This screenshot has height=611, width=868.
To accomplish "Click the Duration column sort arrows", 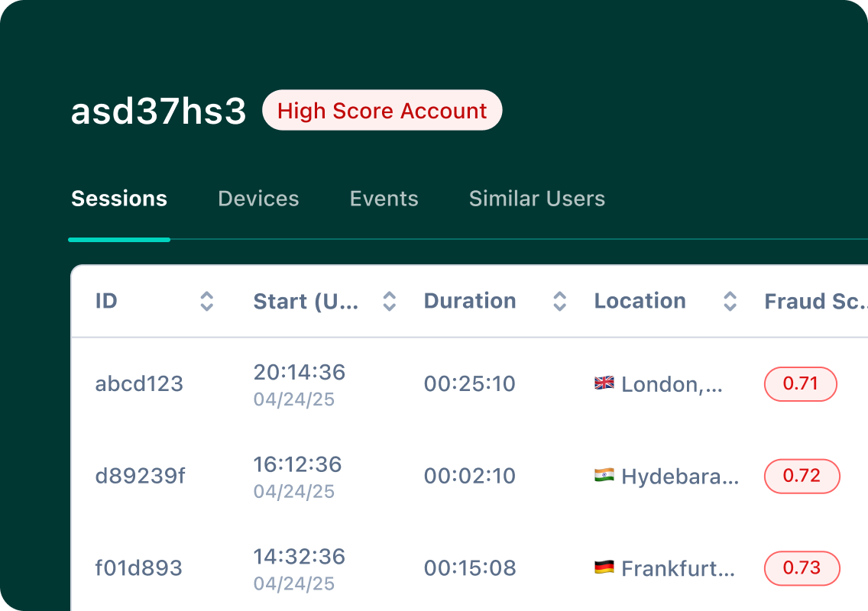I will pos(559,301).
